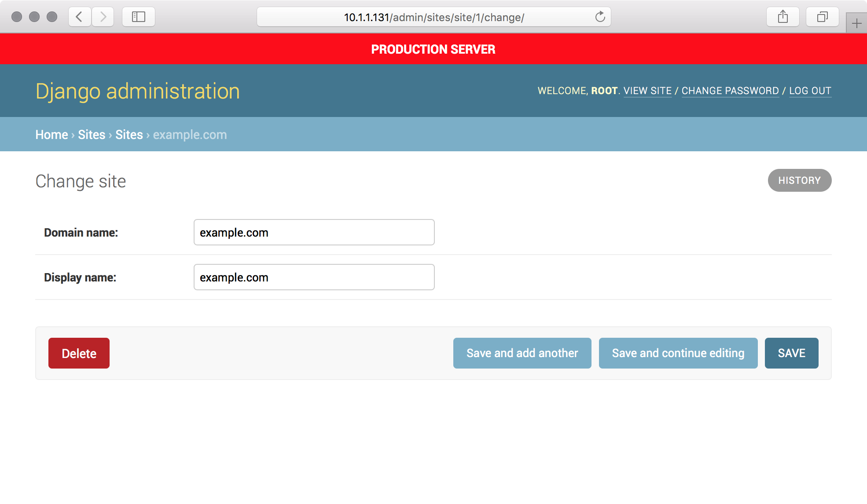Click the address bar URL field
The width and height of the screenshot is (867, 504).
[x=433, y=17]
